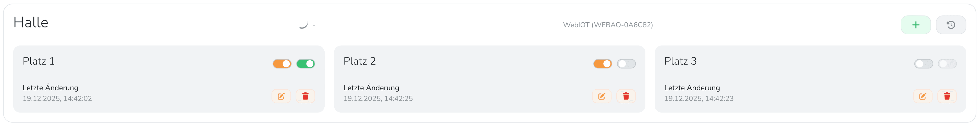Viewport: 980px width, 126px height.
Task: Click the green plus add button
Action: pos(915,25)
